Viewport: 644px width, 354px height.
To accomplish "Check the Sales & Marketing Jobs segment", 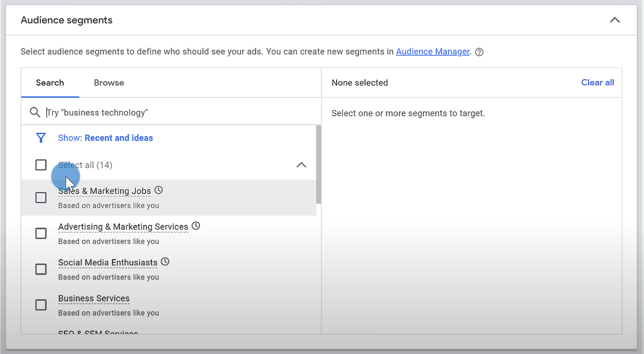I will coord(41,197).
